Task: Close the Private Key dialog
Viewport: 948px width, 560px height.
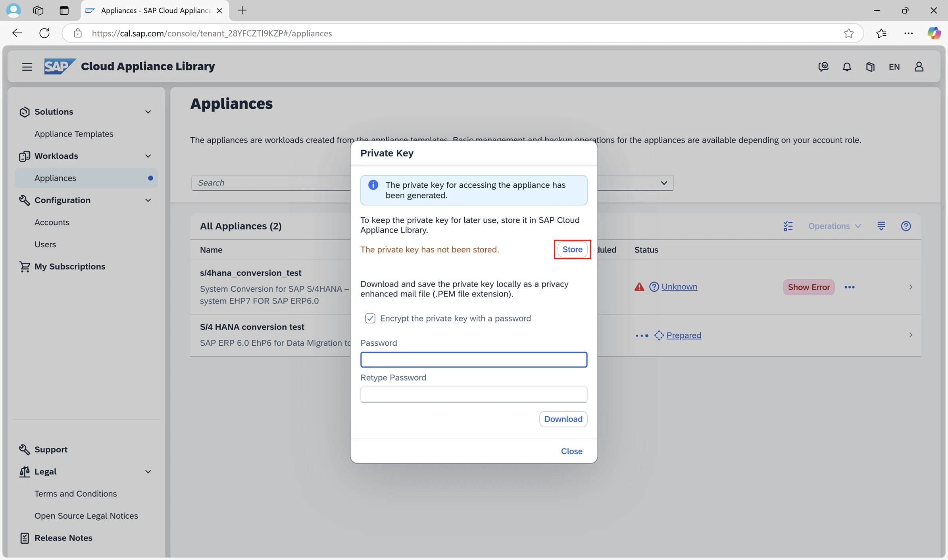Action: pos(571,451)
